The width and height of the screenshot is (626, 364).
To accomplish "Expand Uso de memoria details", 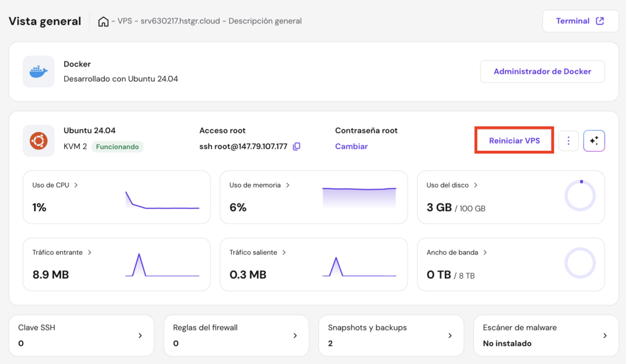I will click(259, 185).
